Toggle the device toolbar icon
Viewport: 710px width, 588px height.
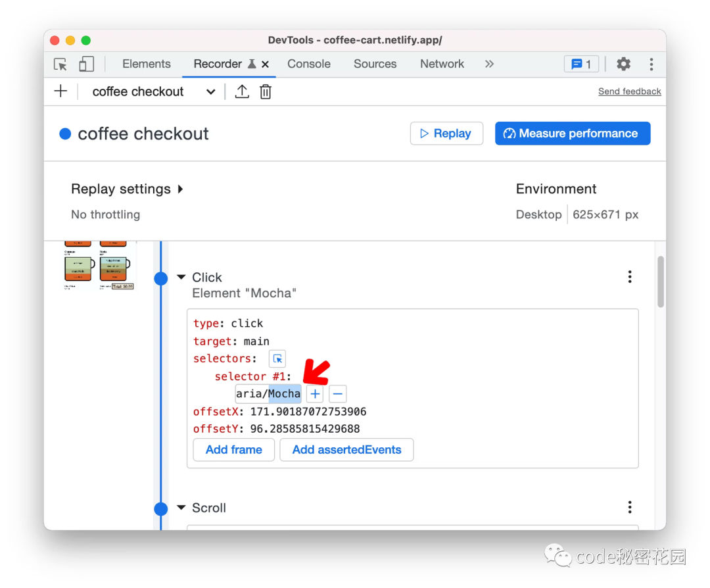tap(86, 64)
